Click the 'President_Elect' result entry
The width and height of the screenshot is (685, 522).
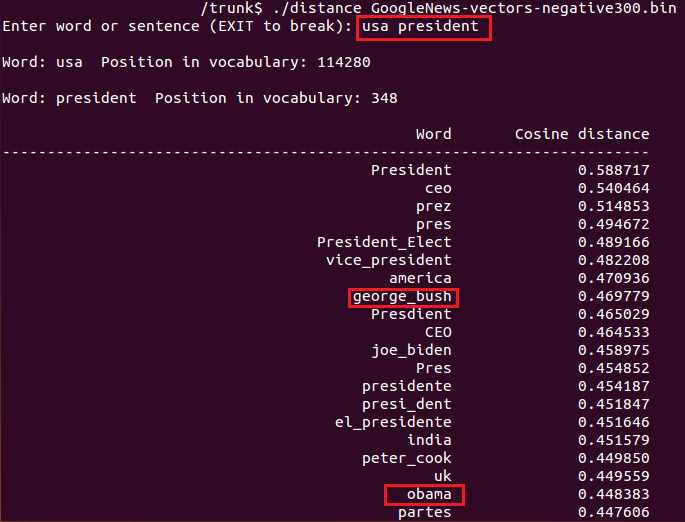[x=384, y=242]
